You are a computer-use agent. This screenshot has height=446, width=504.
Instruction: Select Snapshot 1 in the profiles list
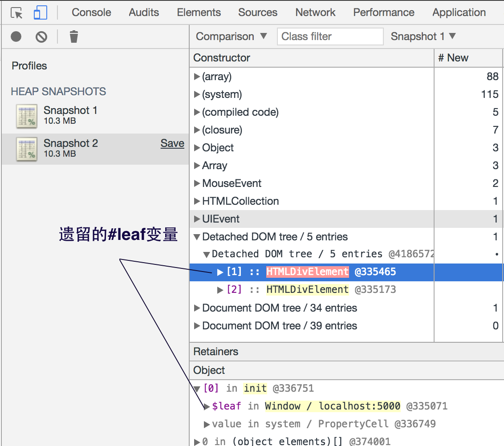[95, 116]
